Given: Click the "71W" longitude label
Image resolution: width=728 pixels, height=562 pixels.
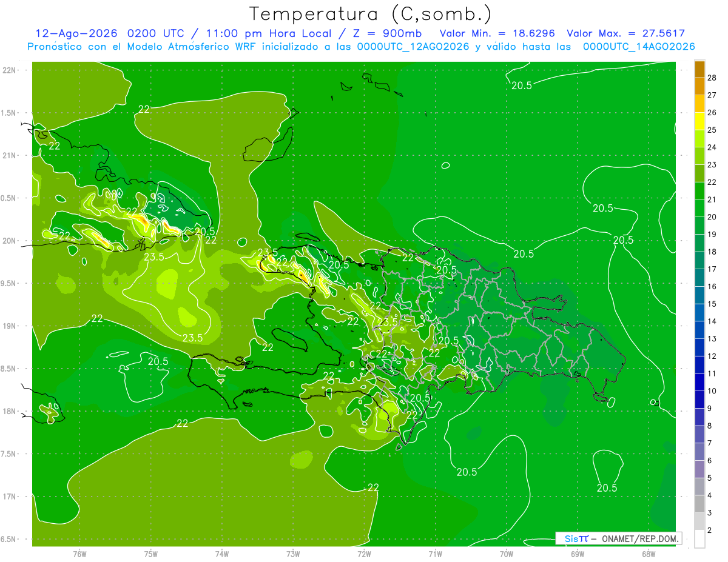Looking at the screenshot, I should pos(435,554).
